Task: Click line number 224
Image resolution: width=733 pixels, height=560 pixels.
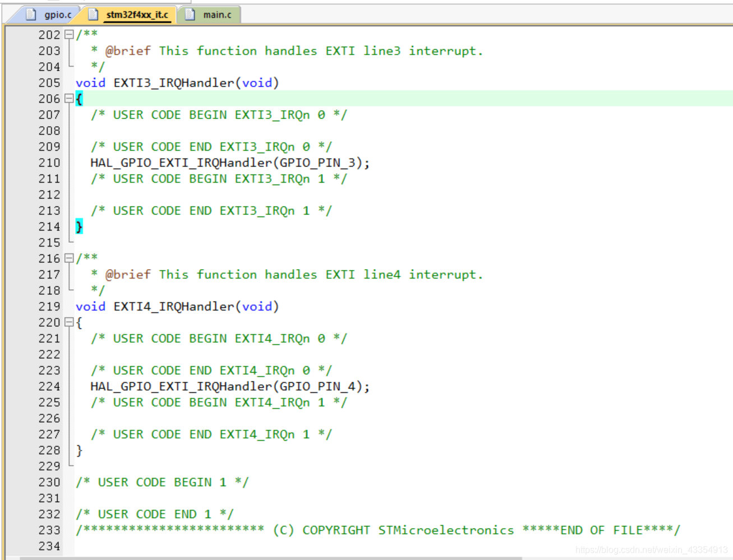Action: (x=49, y=386)
